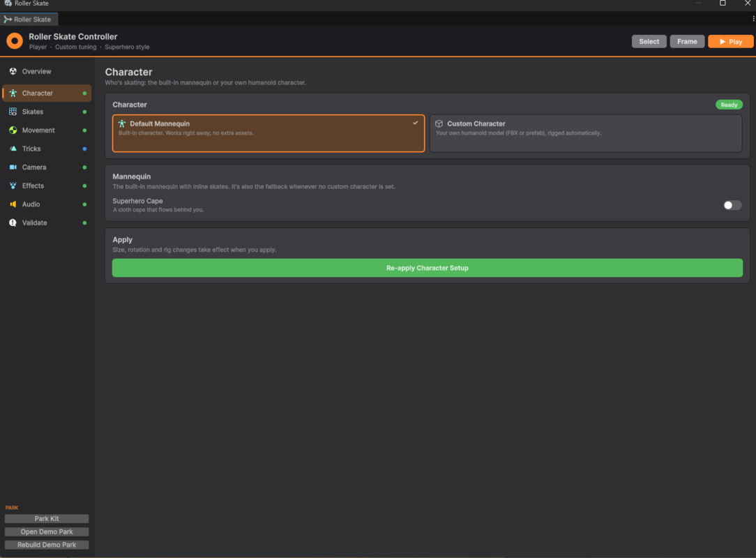Maximize the Roller Skate window
756x558 pixels.
(x=723, y=3)
